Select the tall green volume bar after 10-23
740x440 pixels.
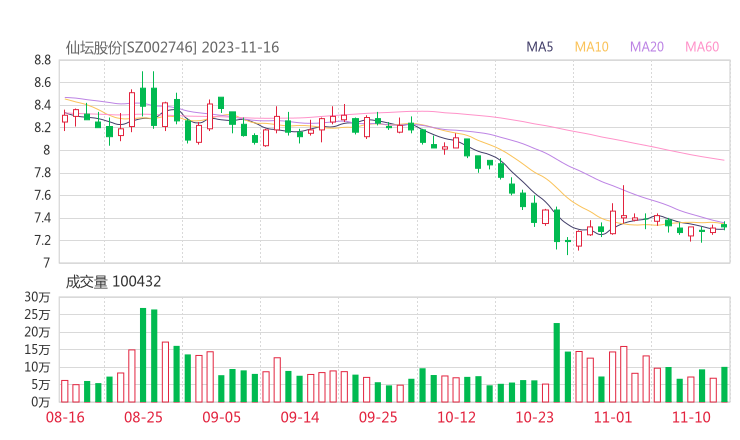click(557, 362)
